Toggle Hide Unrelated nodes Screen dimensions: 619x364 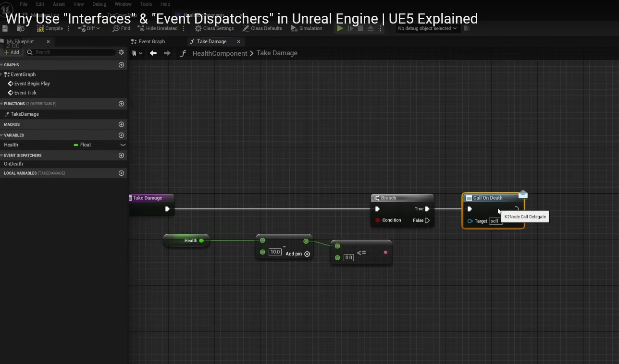tap(158, 28)
